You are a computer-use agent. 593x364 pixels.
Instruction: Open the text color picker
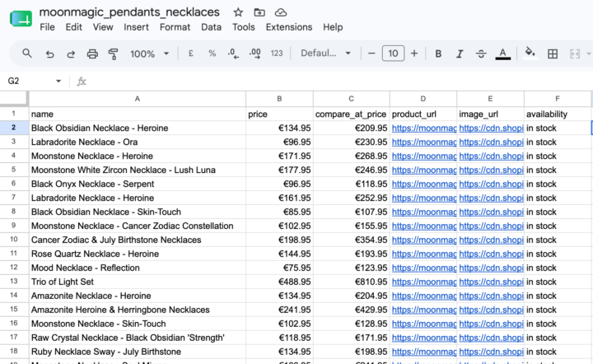pos(502,54)
